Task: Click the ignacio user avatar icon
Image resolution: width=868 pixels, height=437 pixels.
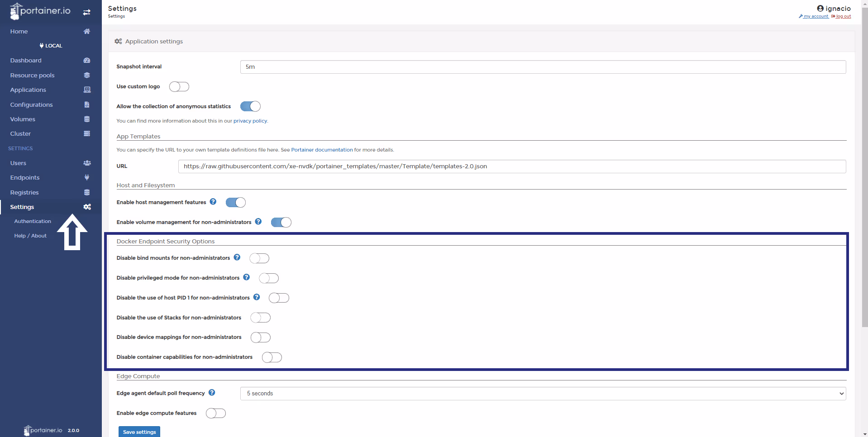Action: [820, 8]
